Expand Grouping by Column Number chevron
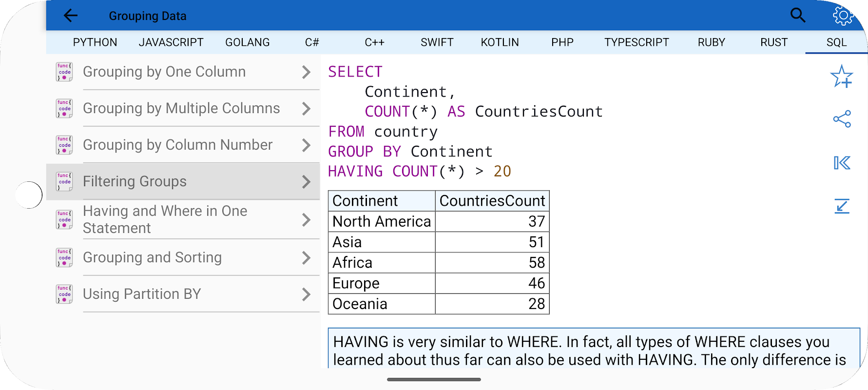Image resolution: width=868 pixels, height=390 pixels. click(x=306, y=145)
